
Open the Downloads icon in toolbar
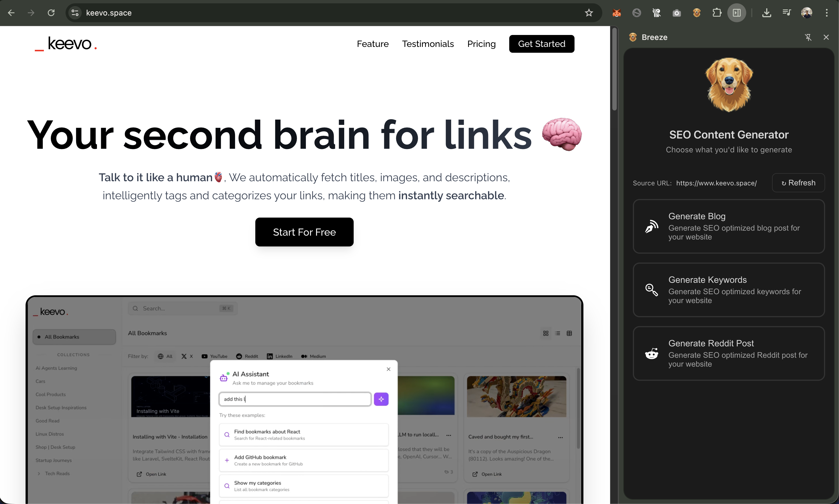click(x=766, y=13)
